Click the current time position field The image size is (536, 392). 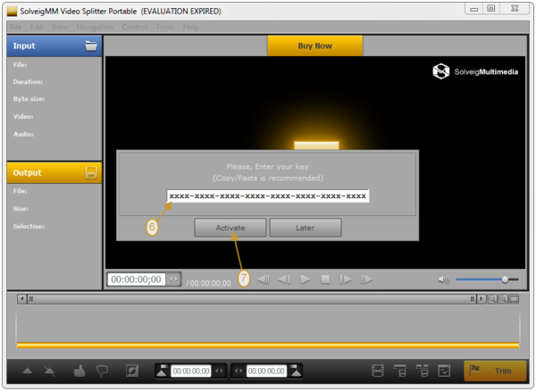point(136,279)
